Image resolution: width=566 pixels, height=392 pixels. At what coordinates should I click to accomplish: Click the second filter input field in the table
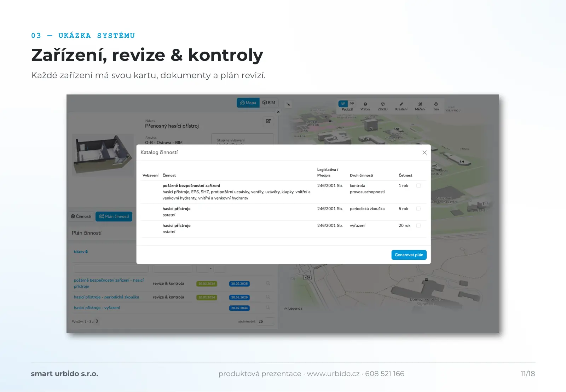(x=173, y=269)
